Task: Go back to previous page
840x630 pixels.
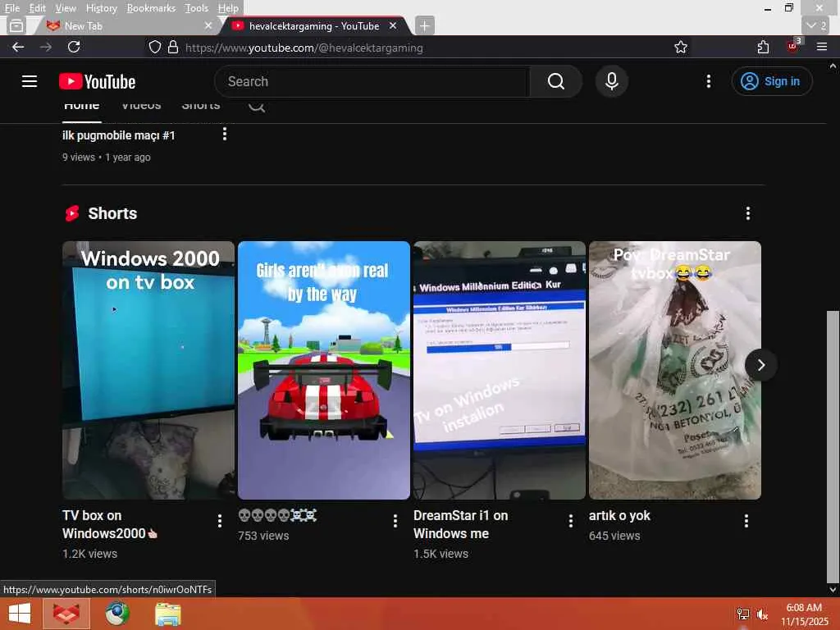Action: coord(18,47)
